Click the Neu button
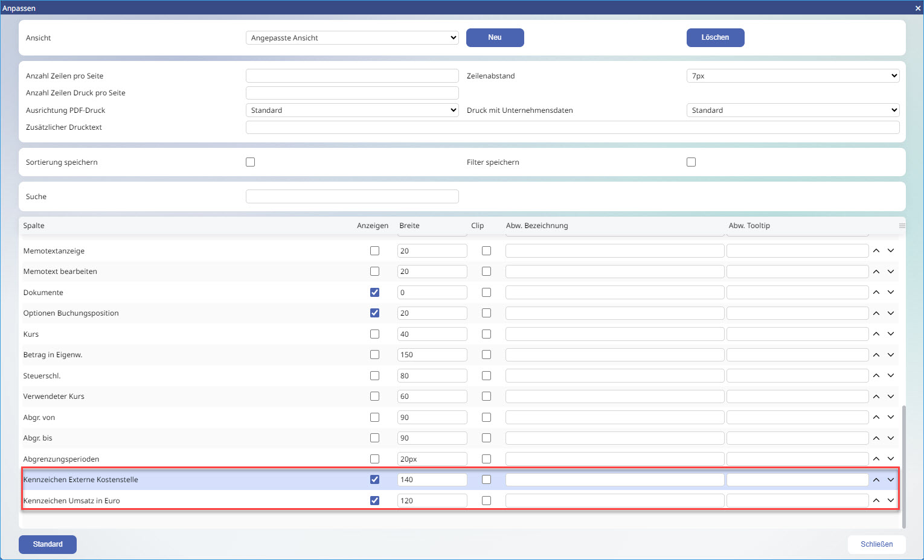Screen dimensions: 924x560 495,37
